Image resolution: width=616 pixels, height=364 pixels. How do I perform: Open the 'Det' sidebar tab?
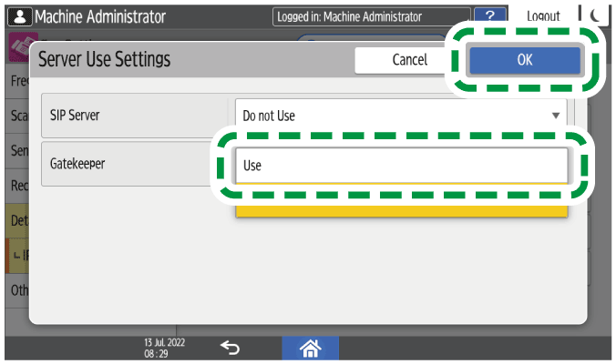(17, 221)
